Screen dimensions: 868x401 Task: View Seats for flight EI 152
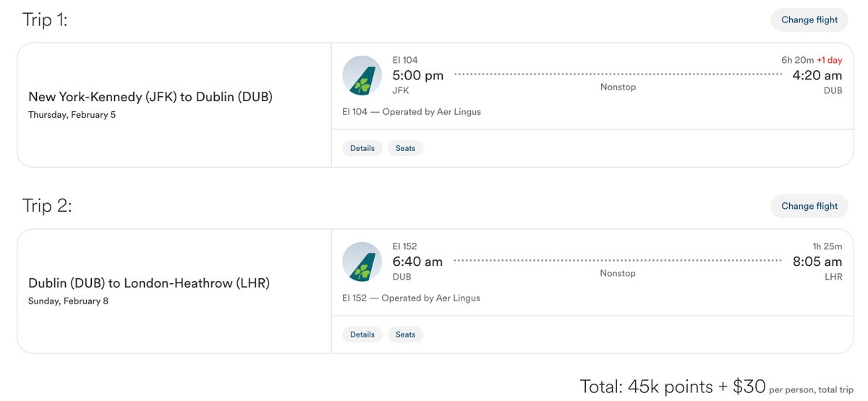click(x=405, y=335)
